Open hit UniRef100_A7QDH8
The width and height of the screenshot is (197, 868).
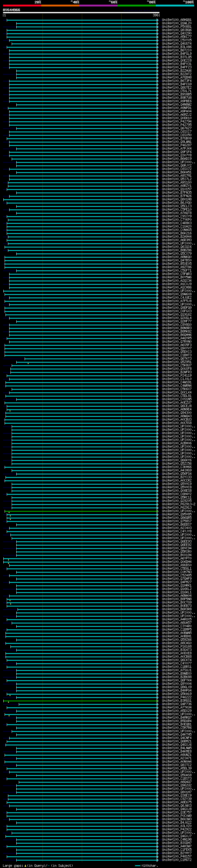point(177,78)
